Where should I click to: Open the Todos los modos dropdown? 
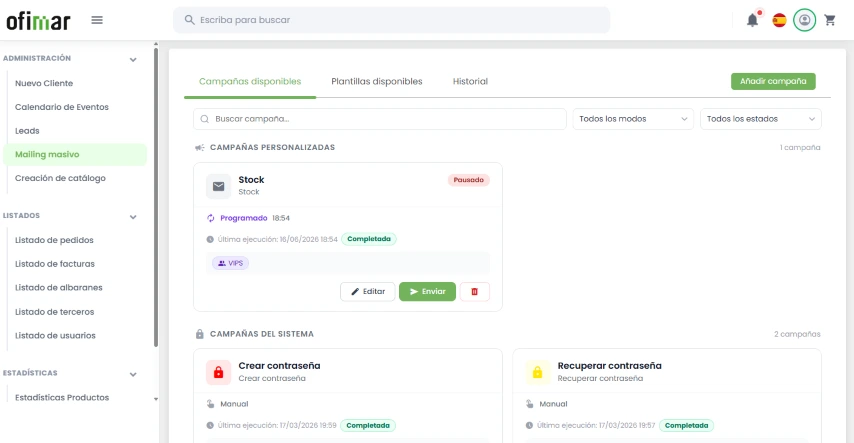[633, 119]
